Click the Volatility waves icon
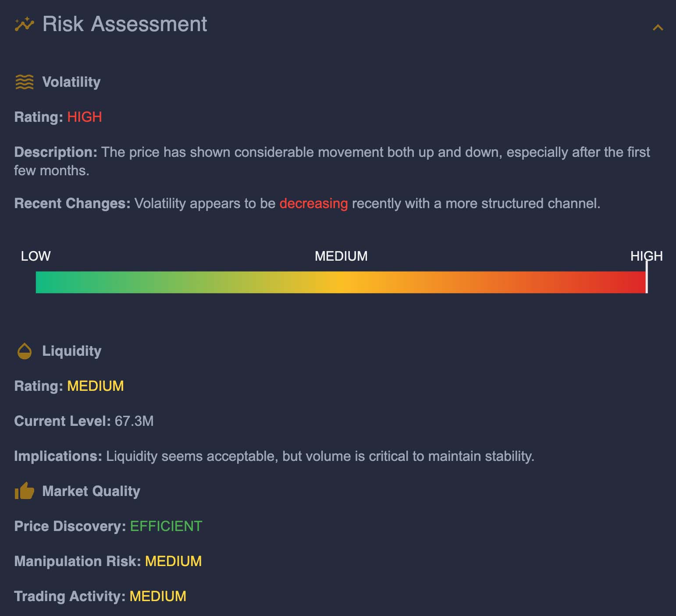Image resolution: width=676 pixels, height=616 pixels. pyautogui.click(x=25, y=82)
